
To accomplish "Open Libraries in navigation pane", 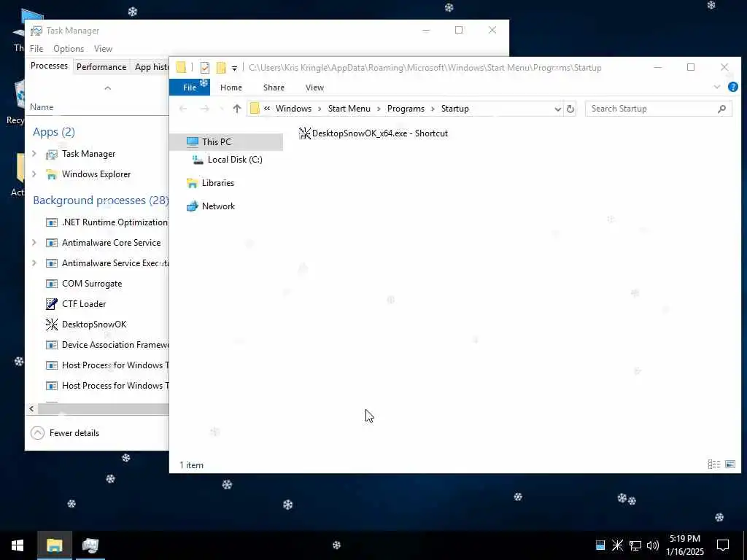I will [x=217, y=183].
